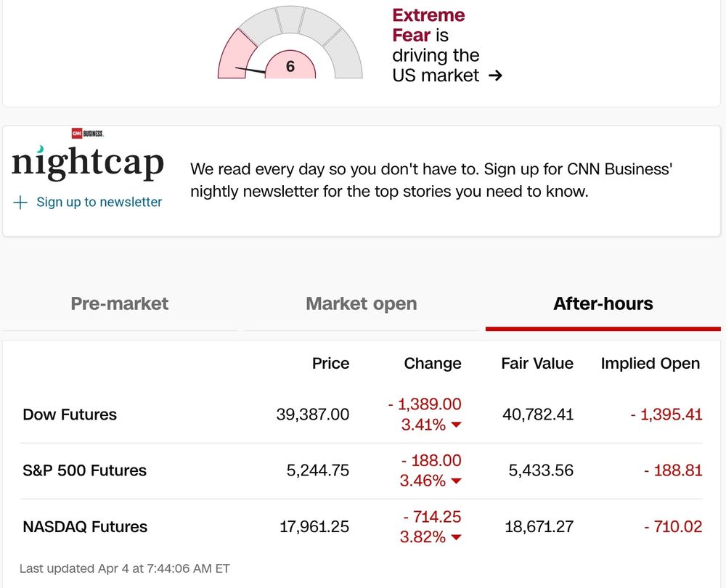Image resolution: width=726 pixels, height=588 pixels.
Task: Open the 'Extreme Fear' headline link
Action: 428,25
